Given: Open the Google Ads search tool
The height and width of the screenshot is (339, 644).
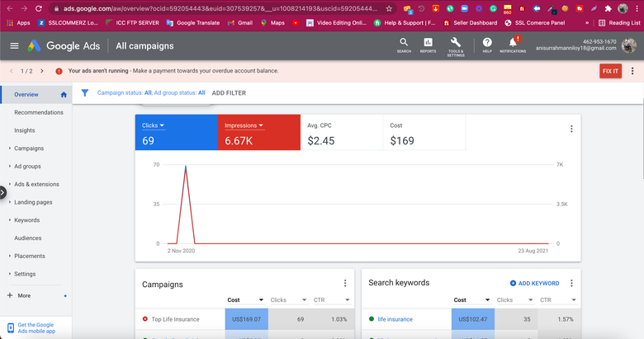Looking at the screenshot, I should [x=403, y=45].
